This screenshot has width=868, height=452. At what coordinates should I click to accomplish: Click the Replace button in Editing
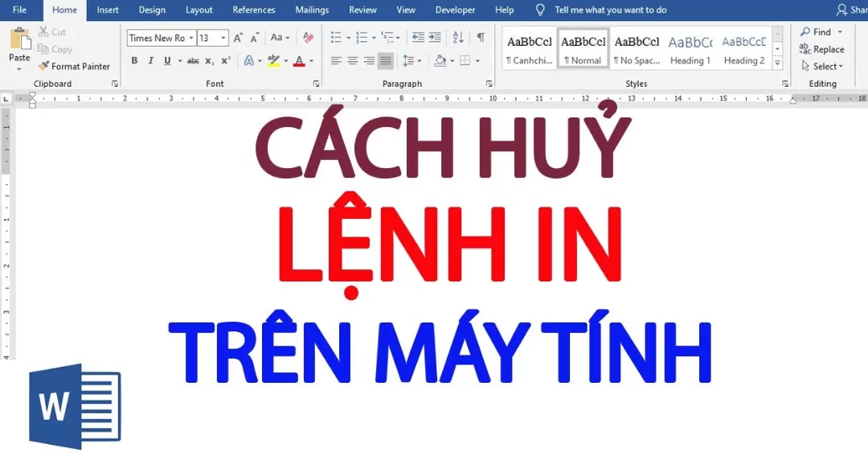[x=822, y=49]
